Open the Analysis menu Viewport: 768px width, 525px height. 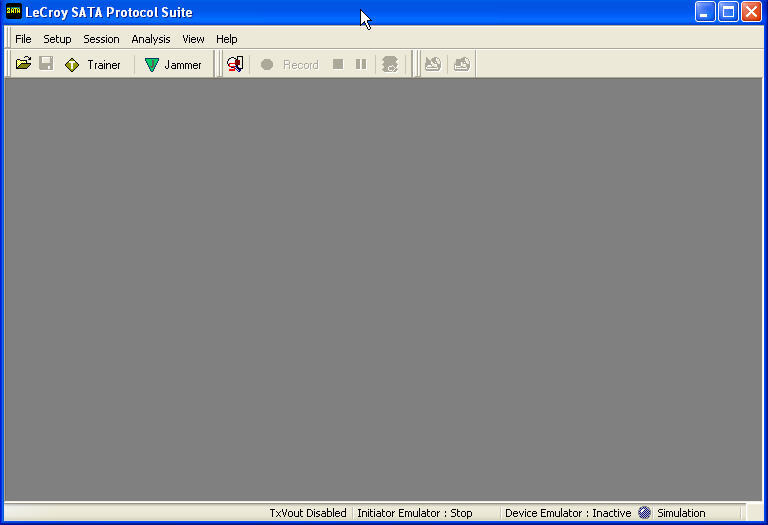151,39
